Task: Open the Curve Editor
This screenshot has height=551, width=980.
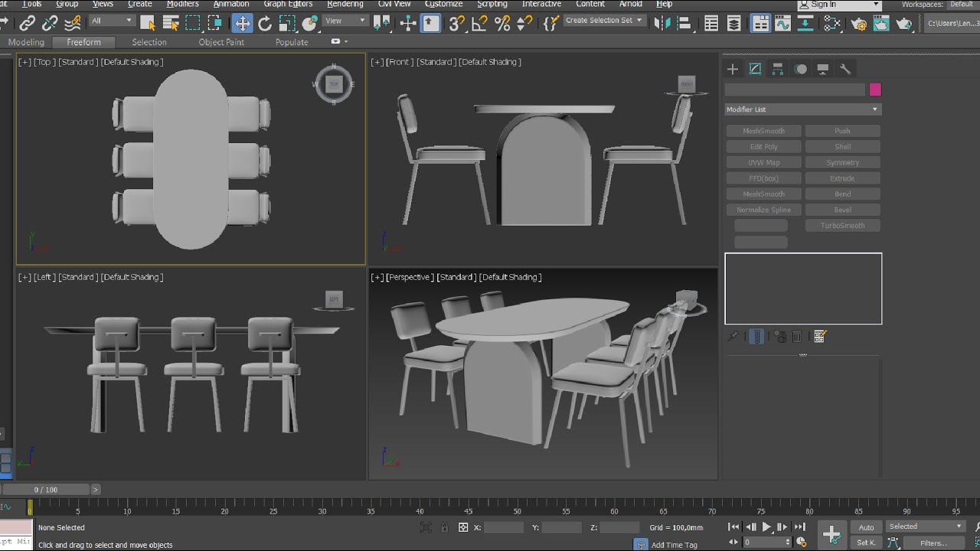Action: (x=782, y=24)
